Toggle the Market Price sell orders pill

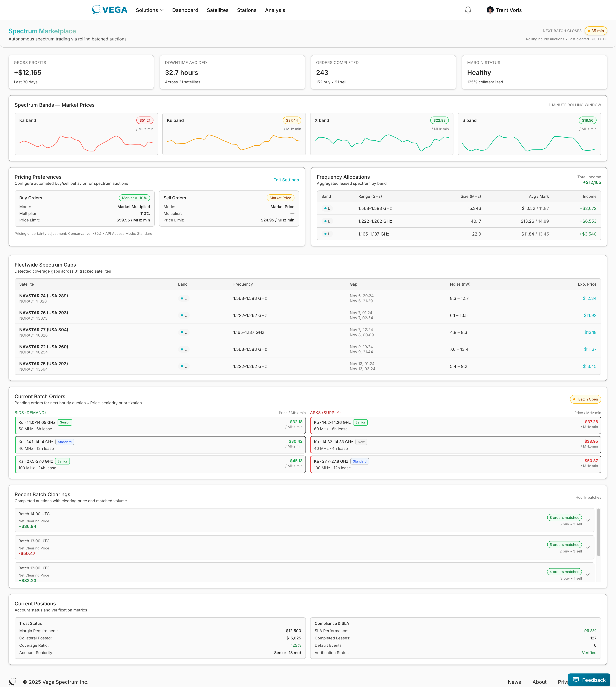point(280,198)
